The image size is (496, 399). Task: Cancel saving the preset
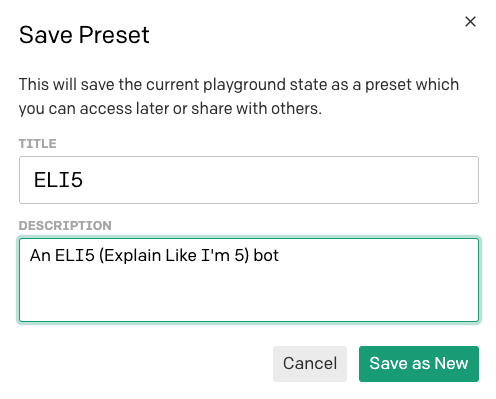pos(310,364)
